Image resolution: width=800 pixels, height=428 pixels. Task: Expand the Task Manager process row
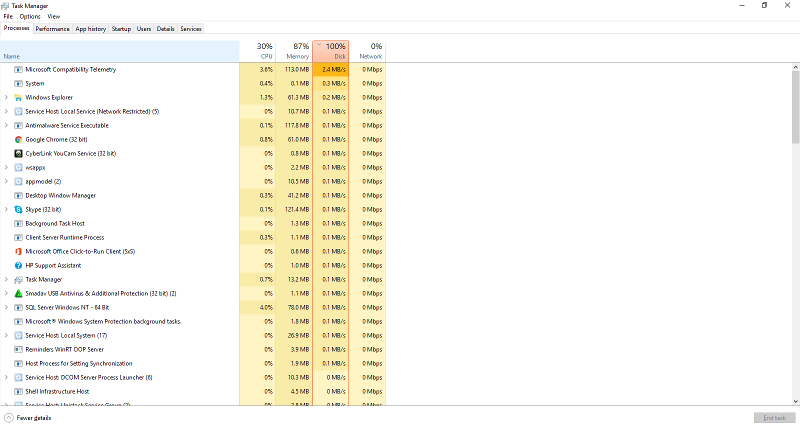[6, 280]
